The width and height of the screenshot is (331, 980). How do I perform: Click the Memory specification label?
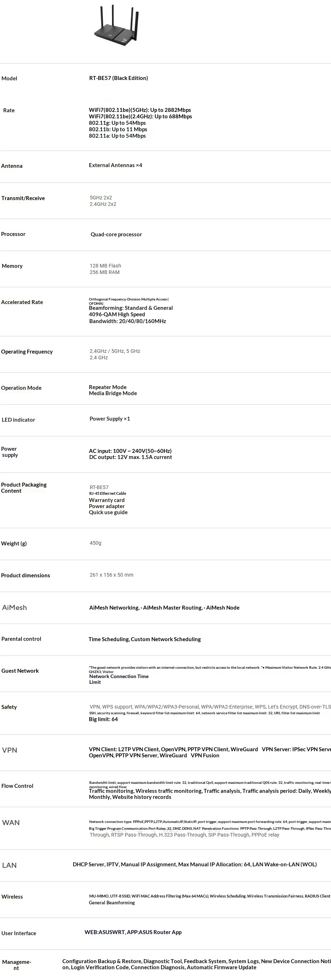click(12, 266)
